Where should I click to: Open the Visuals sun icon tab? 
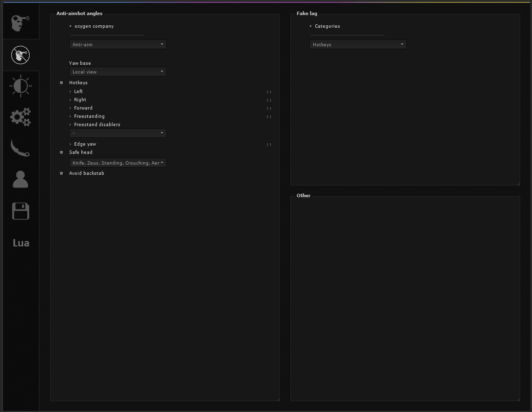(20, 86)
